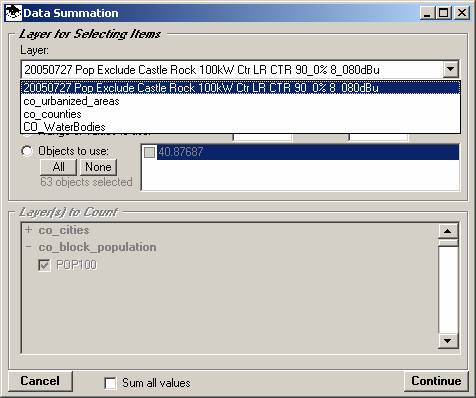Maximize the Data Summation window

pos(443,13)
